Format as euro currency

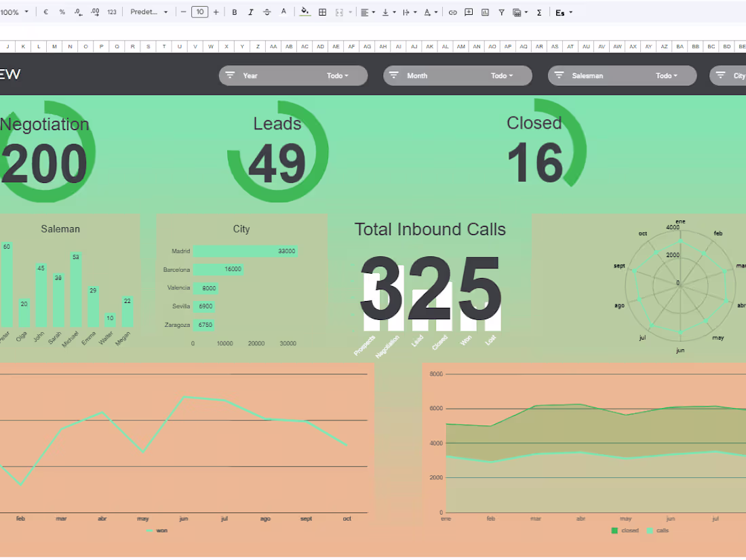45,12
